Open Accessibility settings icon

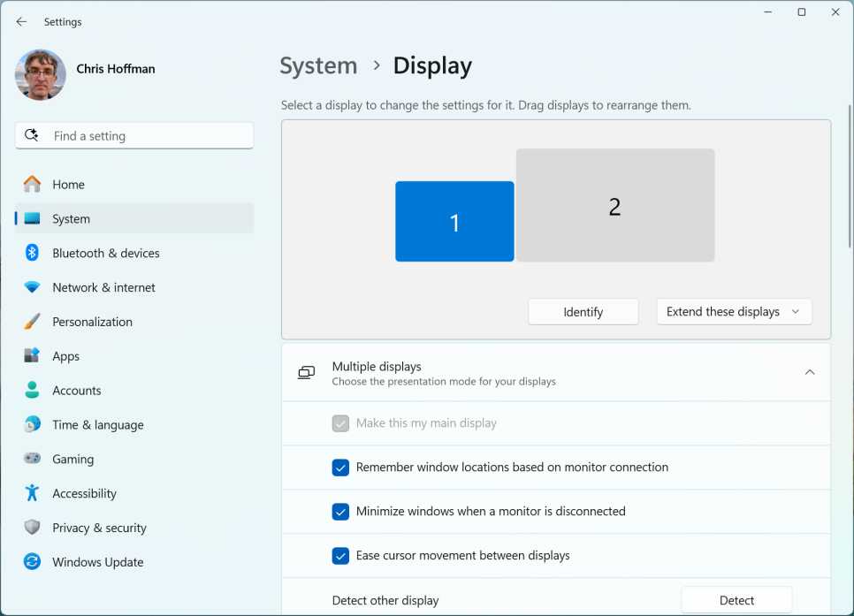point(32,493)
